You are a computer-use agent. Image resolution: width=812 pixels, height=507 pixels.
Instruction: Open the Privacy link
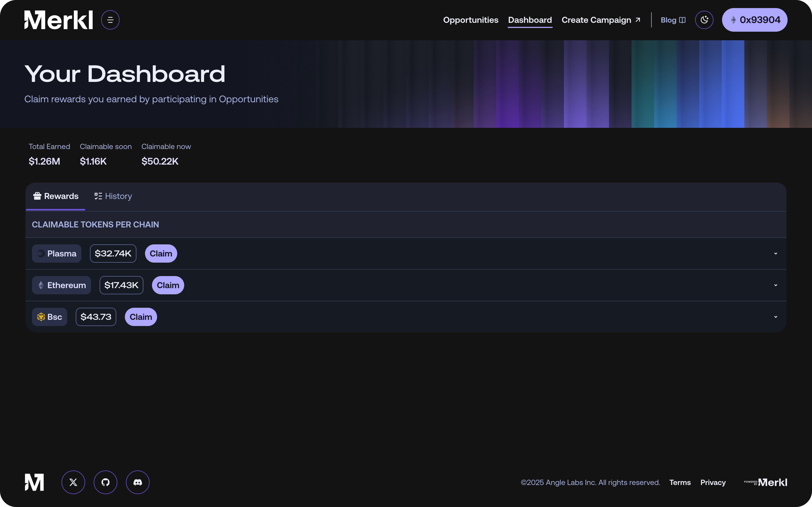tap(713, 482)
